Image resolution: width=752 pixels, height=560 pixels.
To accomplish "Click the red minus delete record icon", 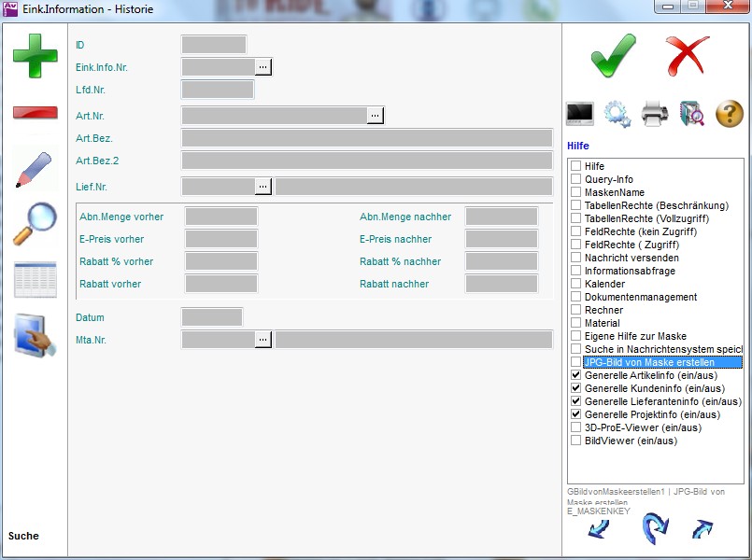I will pyautogui.click(x=35, y=113).
